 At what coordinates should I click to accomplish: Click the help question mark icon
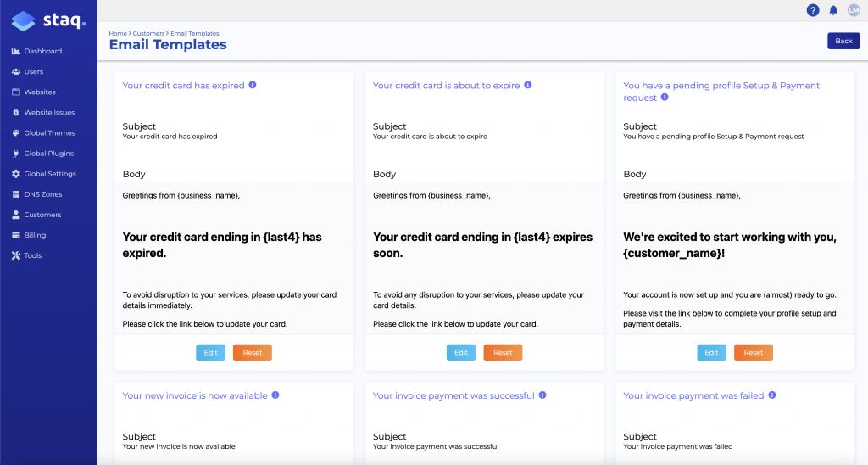813,10
